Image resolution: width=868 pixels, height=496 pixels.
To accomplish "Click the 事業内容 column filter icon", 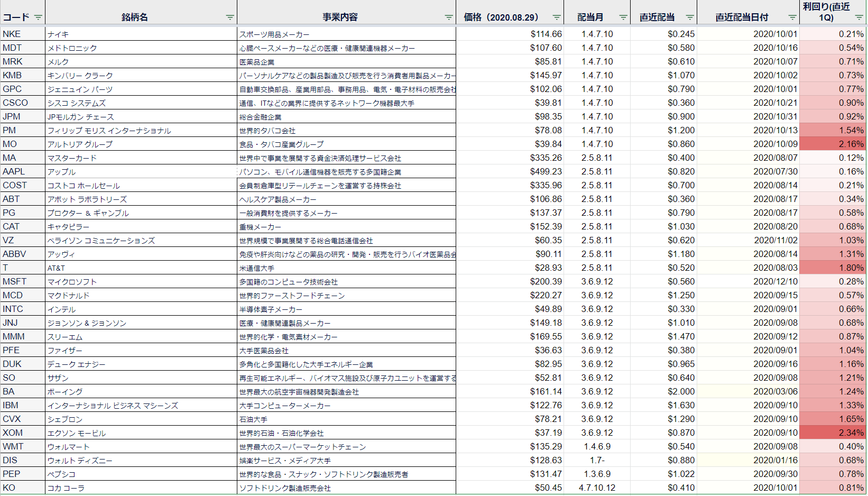I will (x=449, y=17).
